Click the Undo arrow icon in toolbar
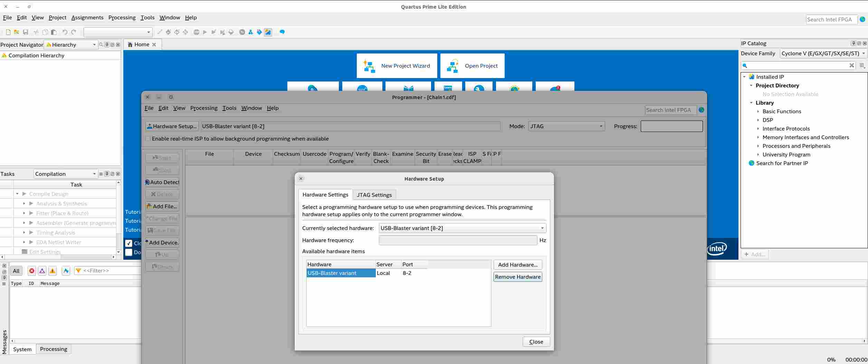The width and height of the screenshot is (868, 364). 65,32
